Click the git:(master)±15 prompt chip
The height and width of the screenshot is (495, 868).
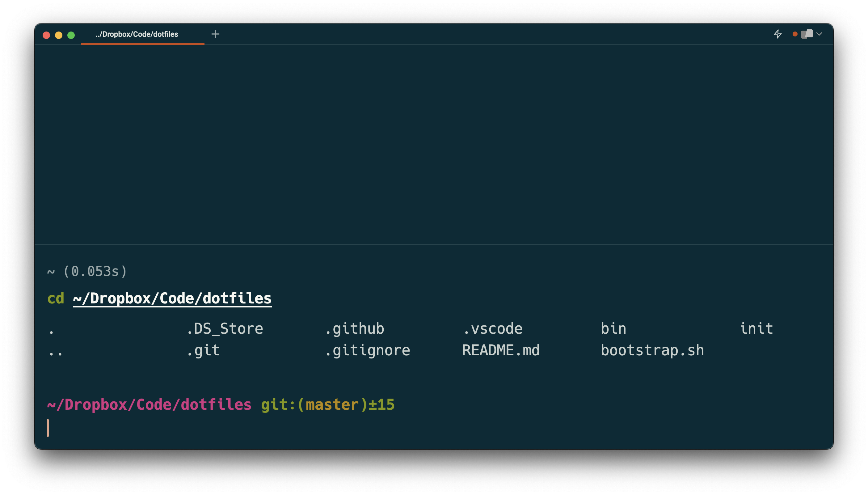pyautogui.click(x=328, y=404)
